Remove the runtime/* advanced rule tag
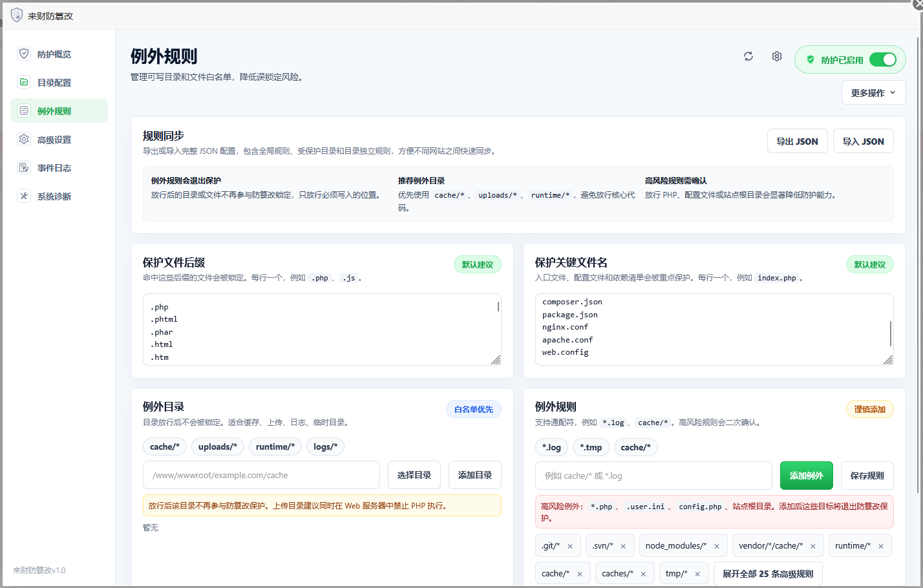This screenshot has width=923, height=588. coord(881,546)
